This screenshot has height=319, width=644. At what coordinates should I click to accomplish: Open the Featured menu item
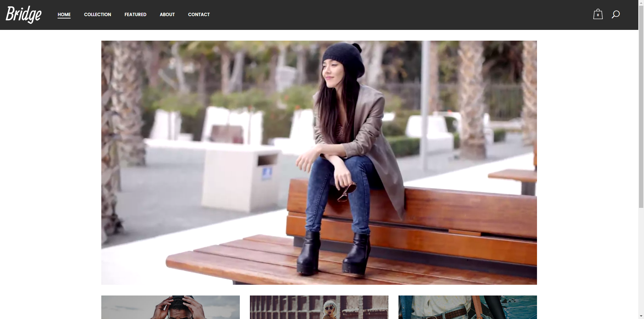point(136,14)
